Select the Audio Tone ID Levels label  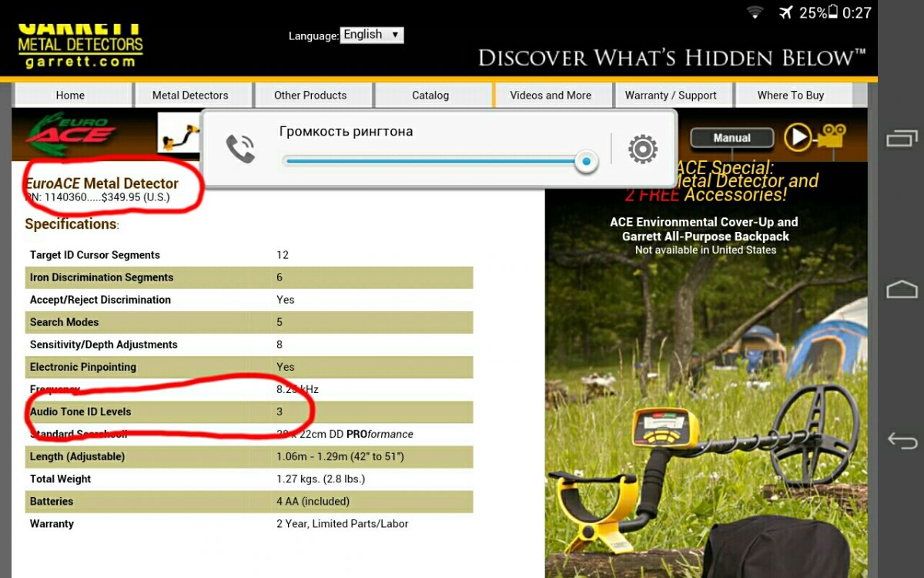point(80,412)
